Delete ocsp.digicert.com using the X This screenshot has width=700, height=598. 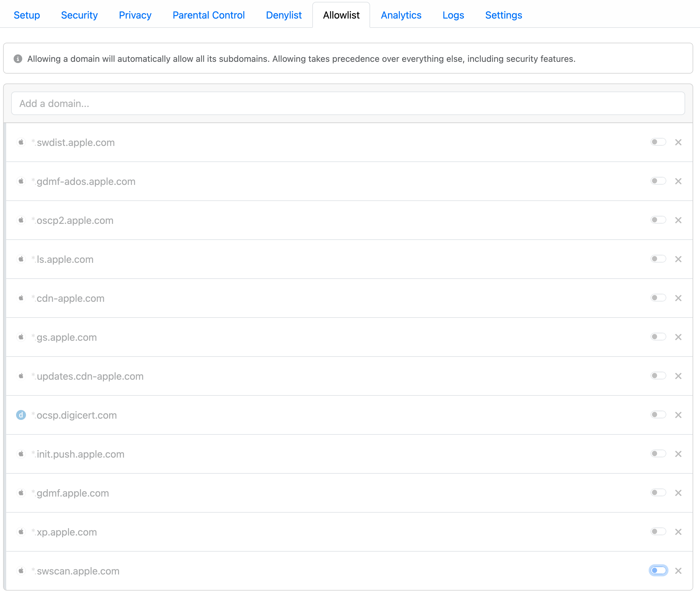point(678,415)
